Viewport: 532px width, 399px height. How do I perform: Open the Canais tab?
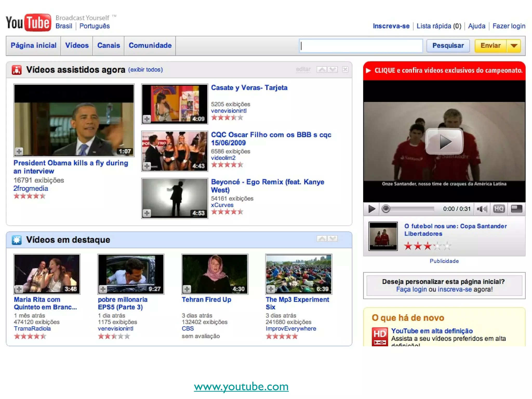(x=109, y=46)
